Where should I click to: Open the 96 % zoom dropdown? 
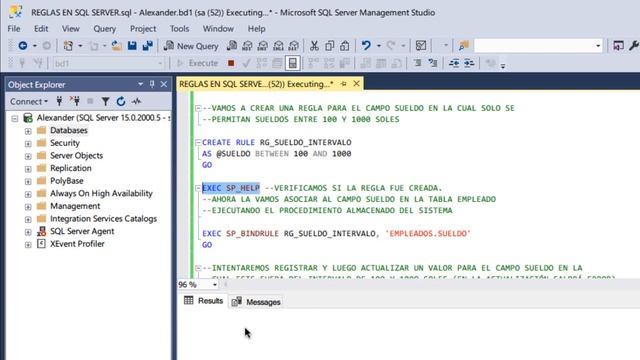pyautogui.click(x=214, y=284)
